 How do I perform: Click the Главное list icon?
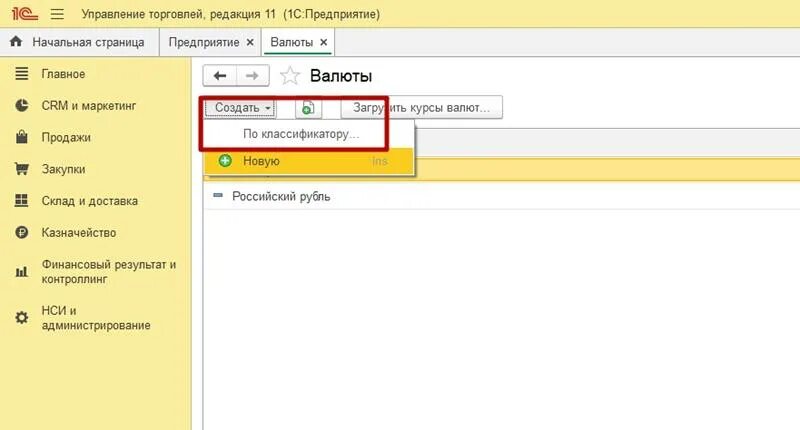tap(21, 73)
